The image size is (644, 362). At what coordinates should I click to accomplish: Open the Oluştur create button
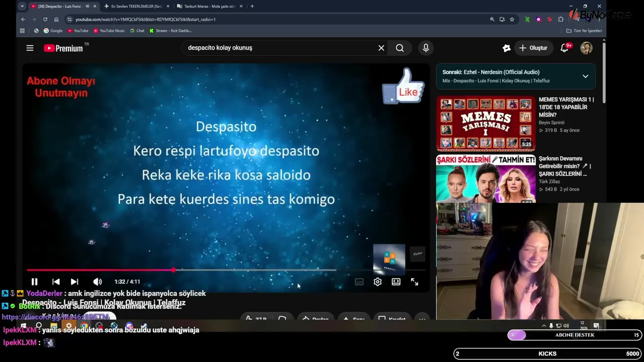533,48
